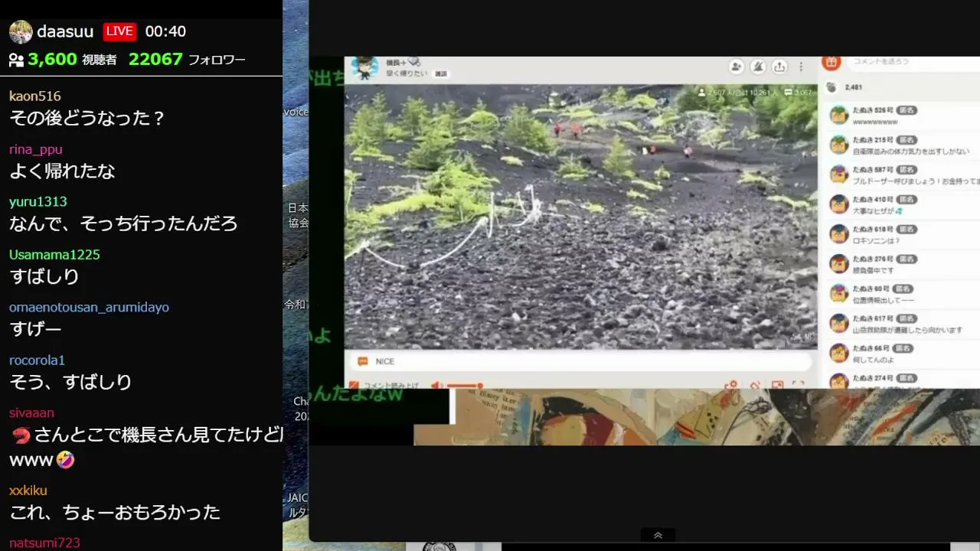Click avatar of たぬき 526号 commenter
980x551 pixels.
coord(839,115)
